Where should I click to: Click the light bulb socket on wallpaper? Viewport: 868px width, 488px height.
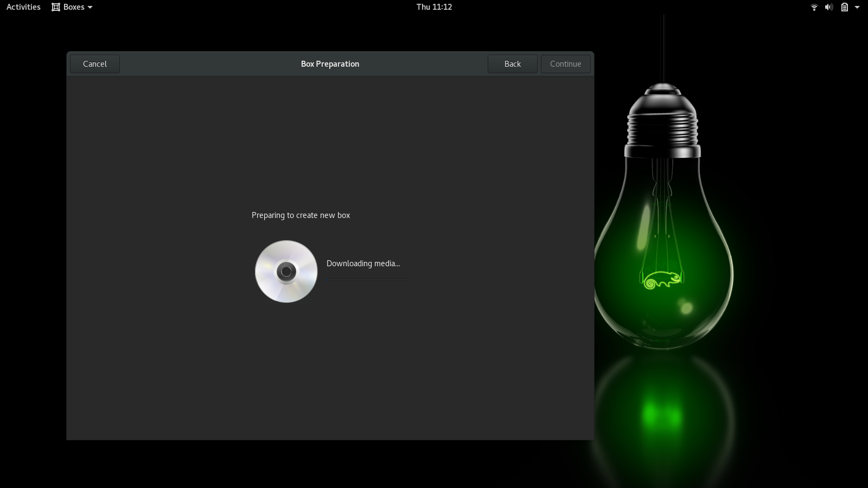662,119
